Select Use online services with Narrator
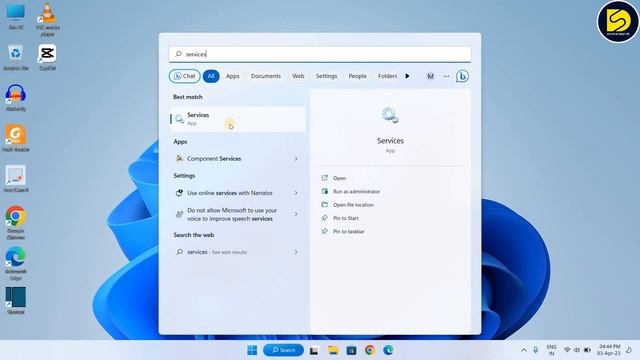This screenshot has height=360, width=640. tap(231, 193)
